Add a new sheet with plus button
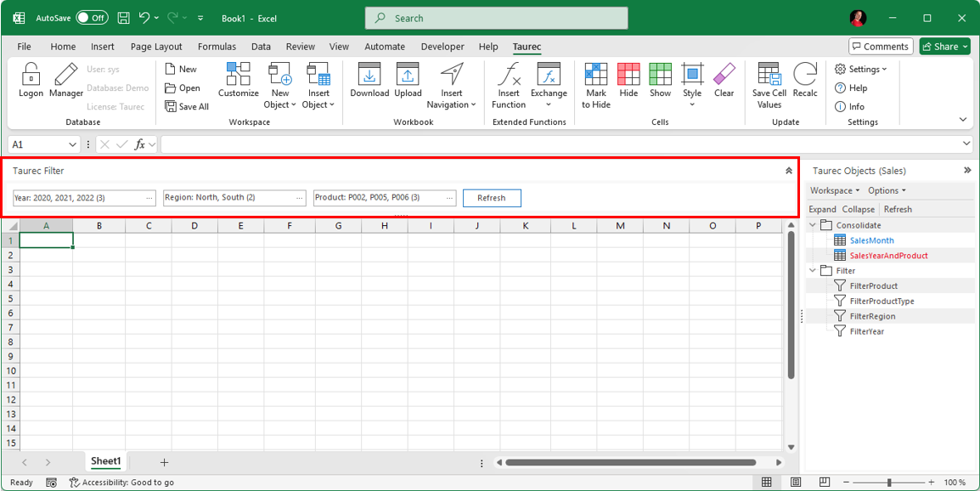The image size is (980, 491). (165, 462)
